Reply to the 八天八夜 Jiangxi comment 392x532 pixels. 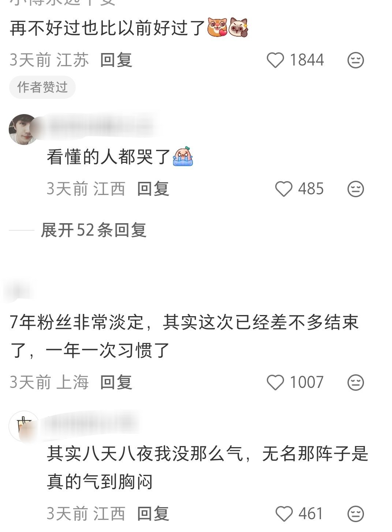point(153,514)
